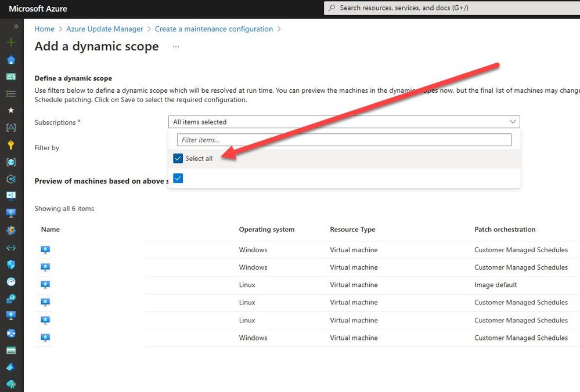Sort by the Name column header

pos(51,230)
